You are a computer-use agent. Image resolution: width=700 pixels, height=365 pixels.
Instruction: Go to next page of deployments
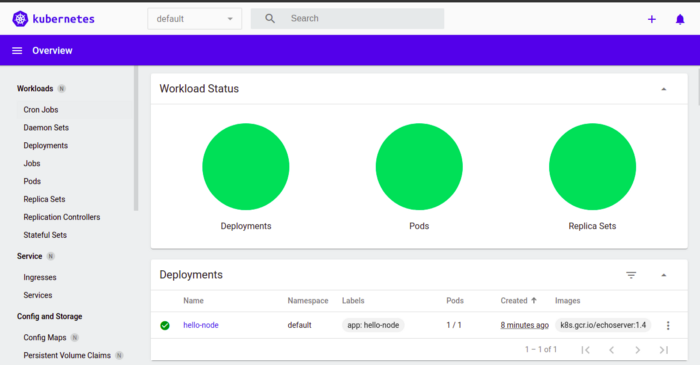pos(638,350)
